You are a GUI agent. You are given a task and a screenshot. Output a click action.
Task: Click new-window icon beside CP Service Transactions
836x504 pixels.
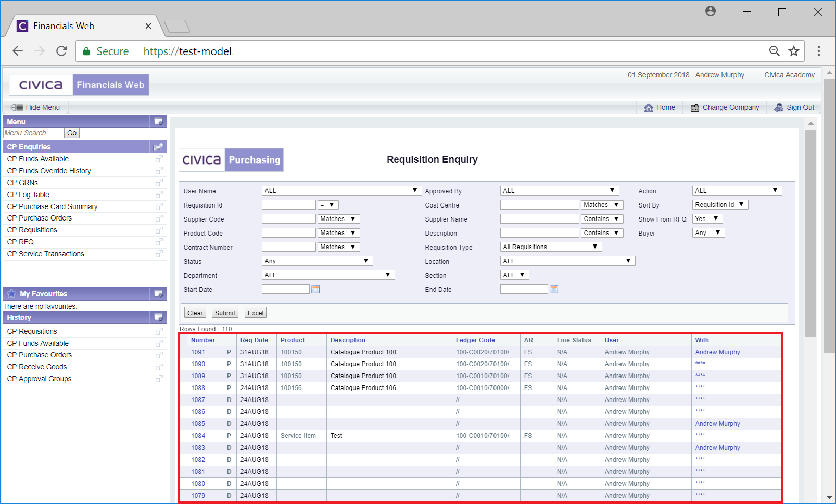click(x=159, y=254)
